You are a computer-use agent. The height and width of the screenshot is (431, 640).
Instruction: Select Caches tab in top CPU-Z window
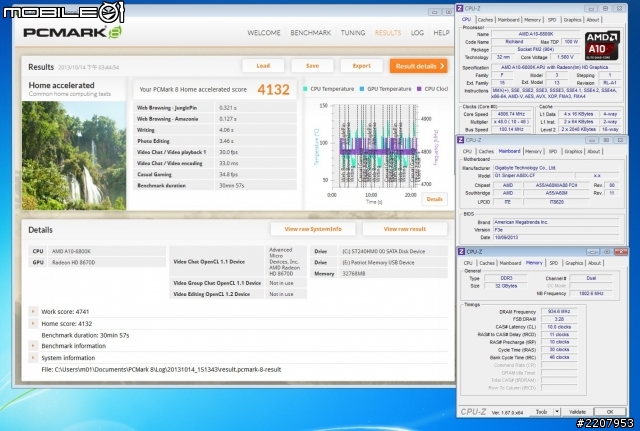tap(485, 20)
